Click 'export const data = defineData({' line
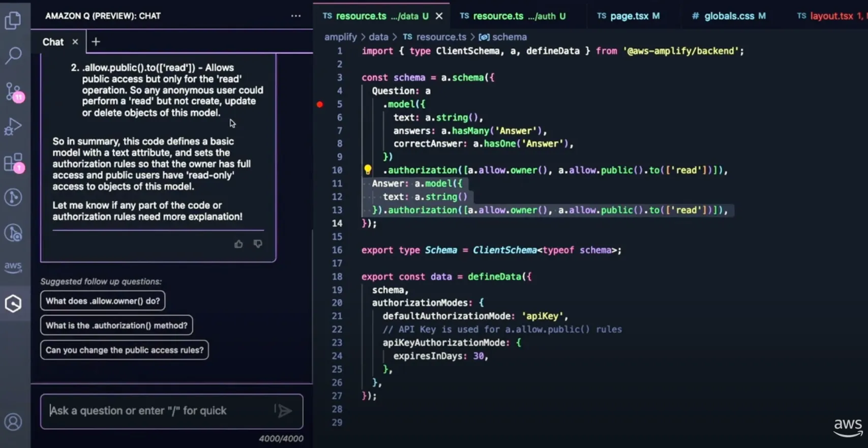Screen dimensions: 868x448 [x=446, y=277]
